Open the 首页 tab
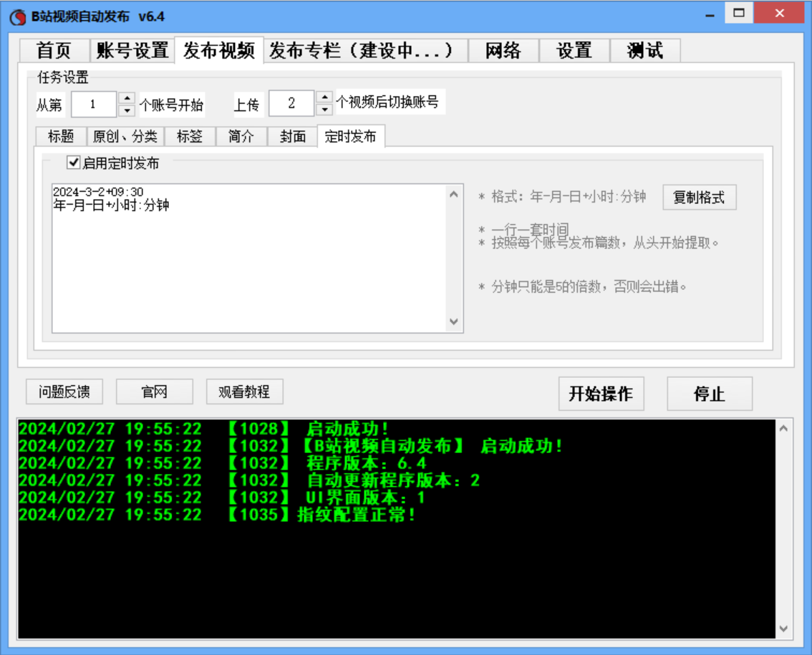The height and width of the screenshot is (655, 812). (x=54, y=51)
